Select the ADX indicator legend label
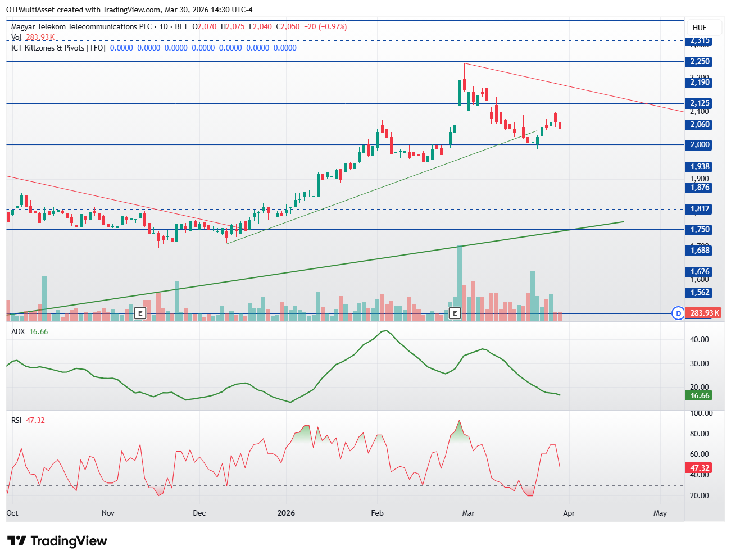Viewport: 731px width, 560px height. pyautogui.click(x=18, y=331)
